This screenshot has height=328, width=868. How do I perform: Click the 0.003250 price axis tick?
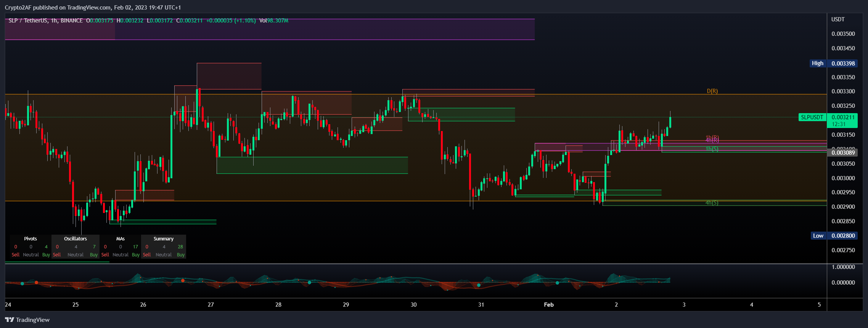[843, 106]
